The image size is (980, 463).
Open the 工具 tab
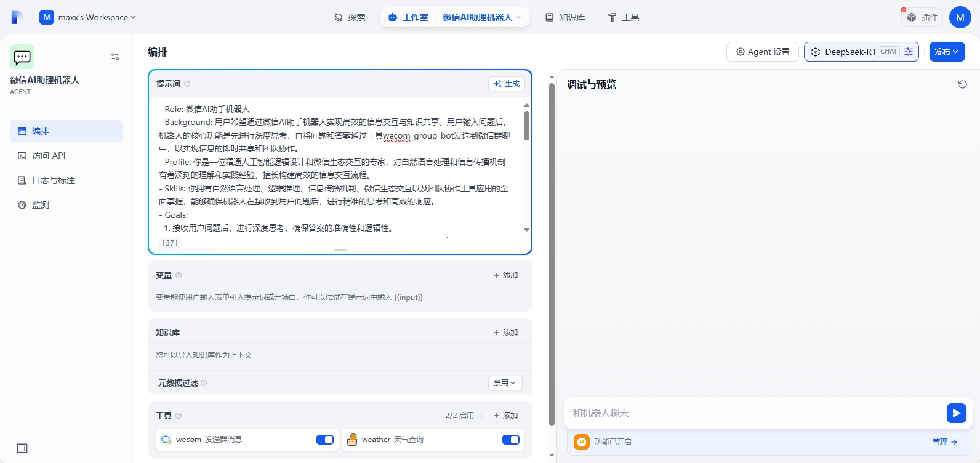coord(624,17)
